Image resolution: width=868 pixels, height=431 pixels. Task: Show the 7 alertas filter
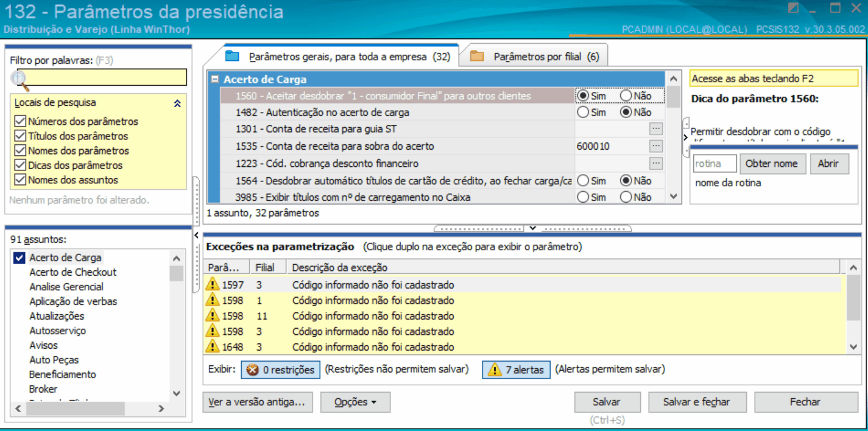click(x=517, y=370)
